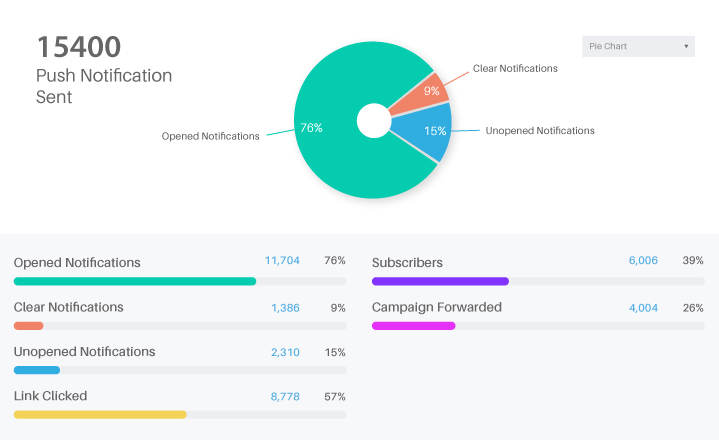
Task: Click the yellow Link Clicked progress bar
Action: tap(100, 414)
